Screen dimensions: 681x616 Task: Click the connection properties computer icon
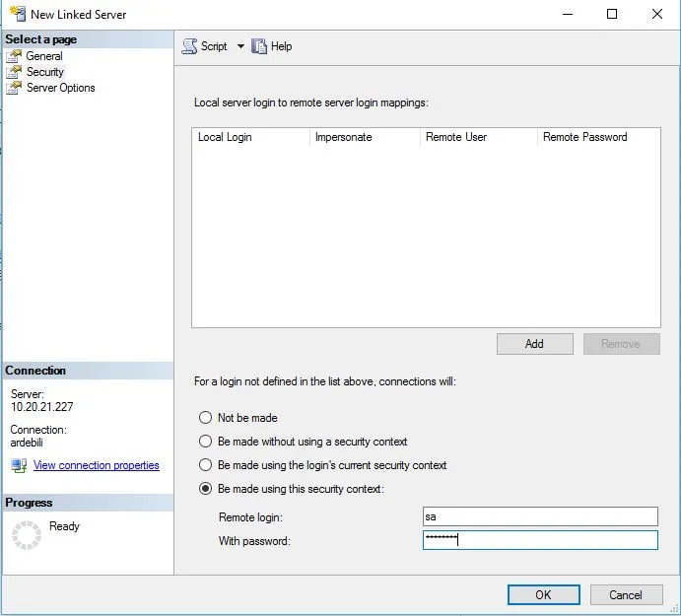coord(19,465)
